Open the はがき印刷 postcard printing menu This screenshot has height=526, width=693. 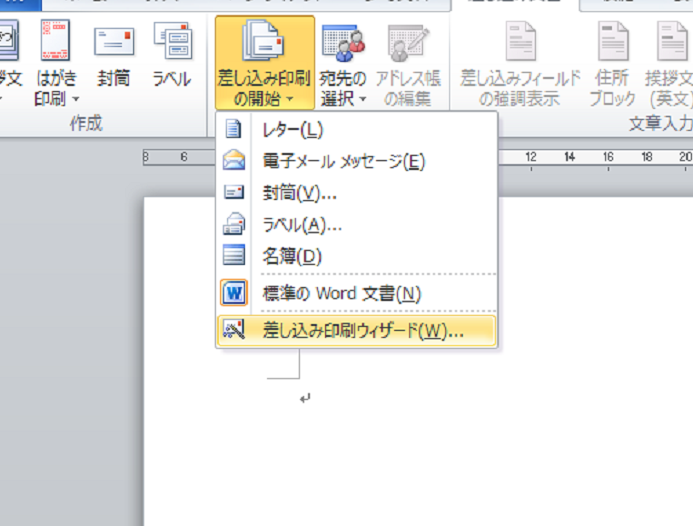pyautogui.click(x=56, y=63)
